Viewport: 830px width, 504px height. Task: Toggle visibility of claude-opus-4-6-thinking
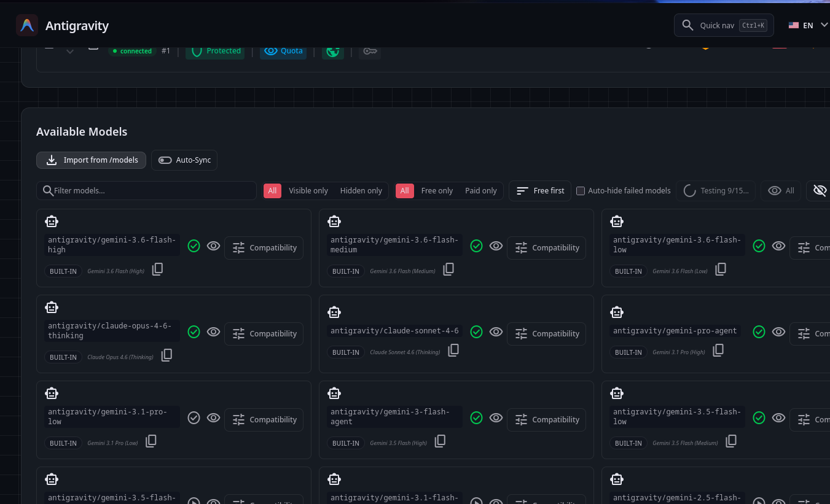pyautogui.click(x=213, y=332)
